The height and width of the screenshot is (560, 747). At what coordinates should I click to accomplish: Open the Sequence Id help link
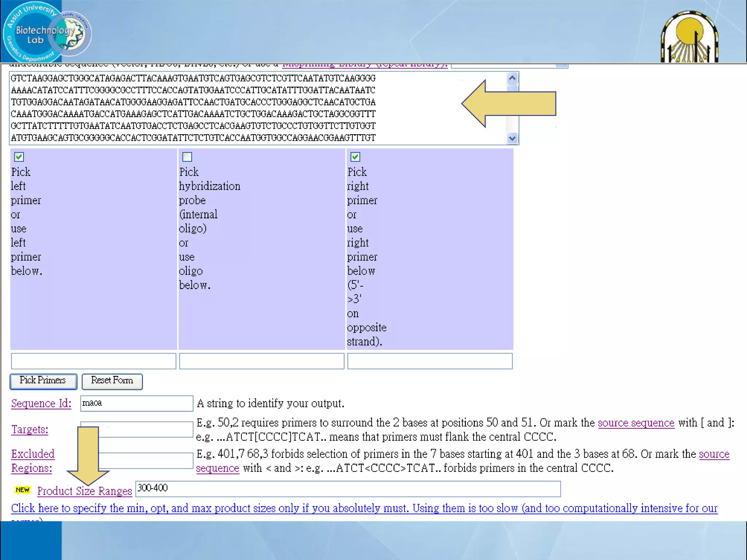(x=41, y=403)
